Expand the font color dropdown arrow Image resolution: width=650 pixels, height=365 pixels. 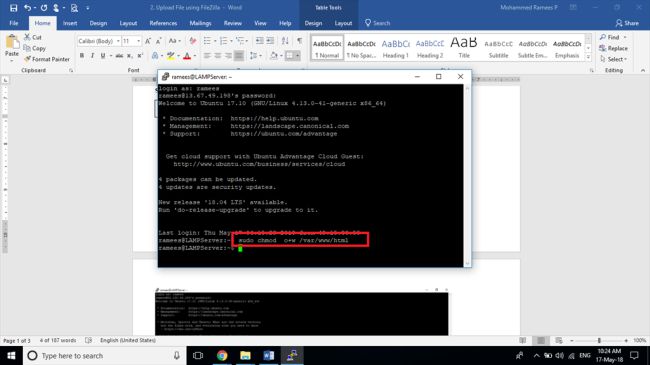click(195, 56)
